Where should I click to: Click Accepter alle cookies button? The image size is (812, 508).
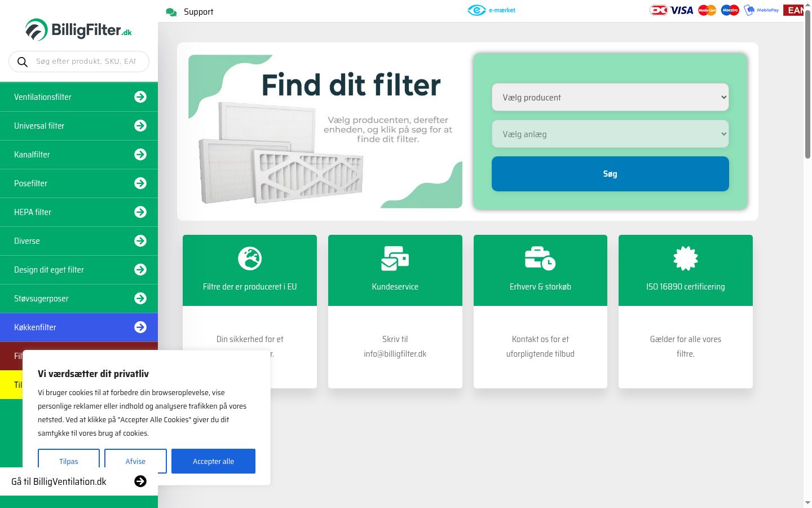pyautogui.click(x=213, y=461)
